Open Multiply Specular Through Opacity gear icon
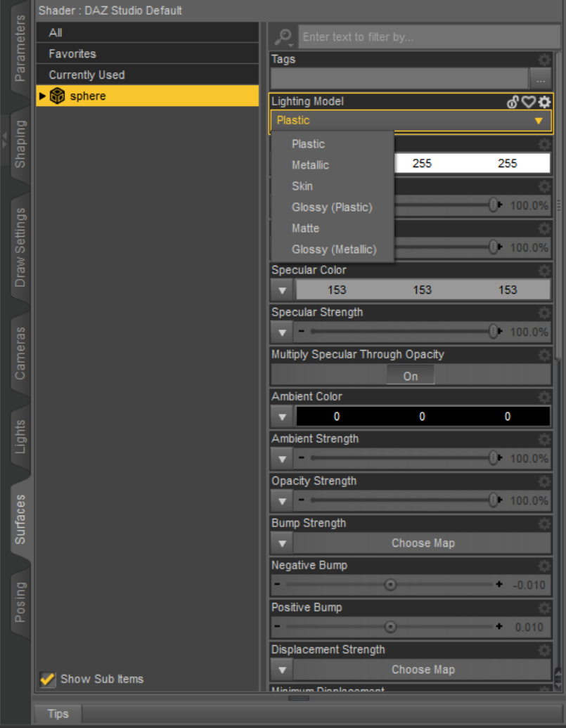Screen dimensions: 566x728 [544, 355]
